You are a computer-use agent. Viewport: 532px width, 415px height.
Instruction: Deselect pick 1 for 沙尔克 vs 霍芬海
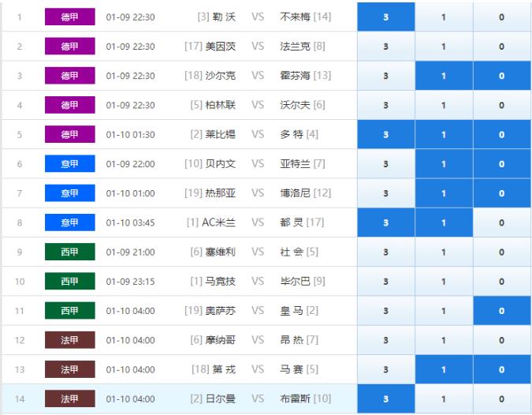(444, 76)
